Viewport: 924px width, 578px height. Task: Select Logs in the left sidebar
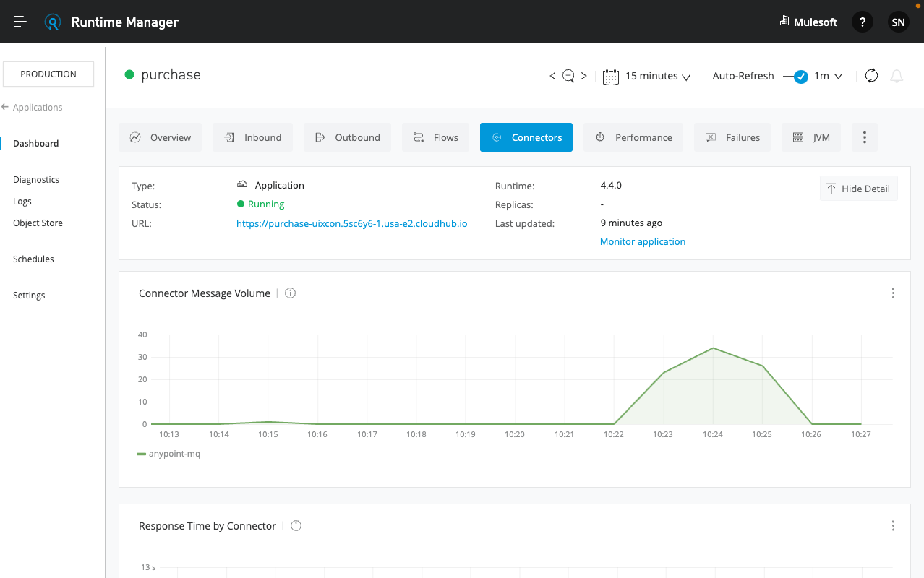(21, 201)
